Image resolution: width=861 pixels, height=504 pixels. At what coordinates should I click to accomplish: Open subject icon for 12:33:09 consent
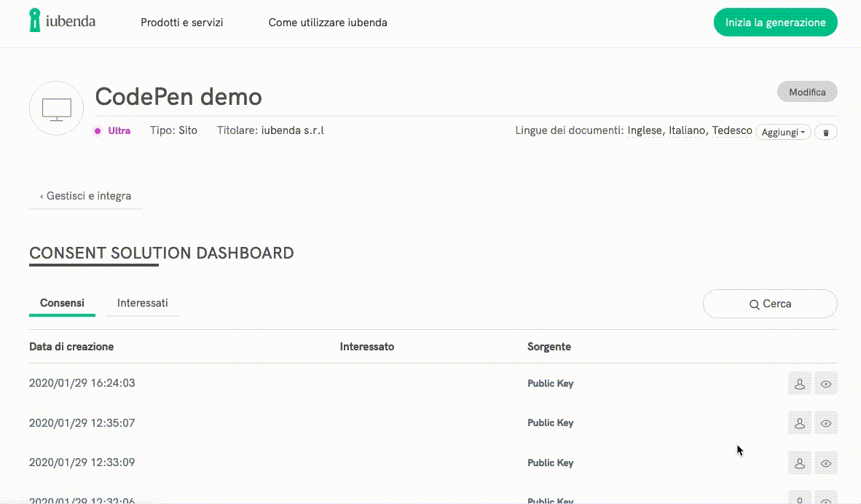pyautogui.click(x=799, y=462)
